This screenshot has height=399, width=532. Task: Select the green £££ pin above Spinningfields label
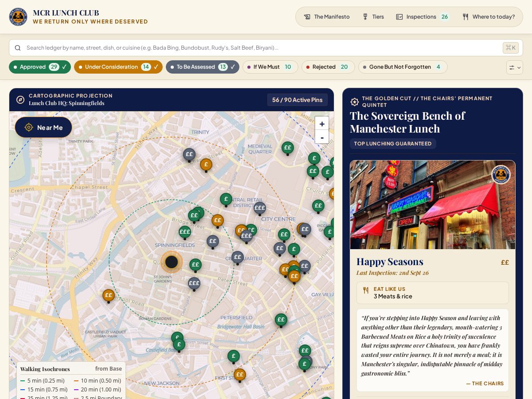(185, 232)
